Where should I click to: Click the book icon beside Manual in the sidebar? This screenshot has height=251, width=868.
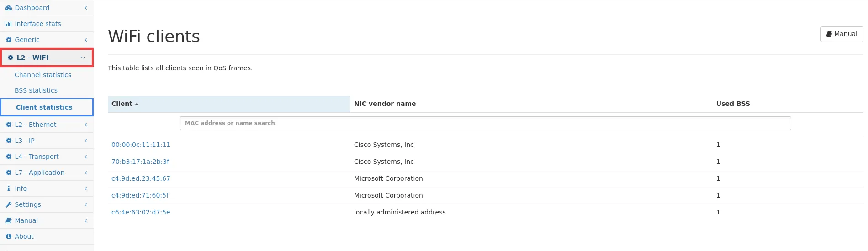point(8,220)
